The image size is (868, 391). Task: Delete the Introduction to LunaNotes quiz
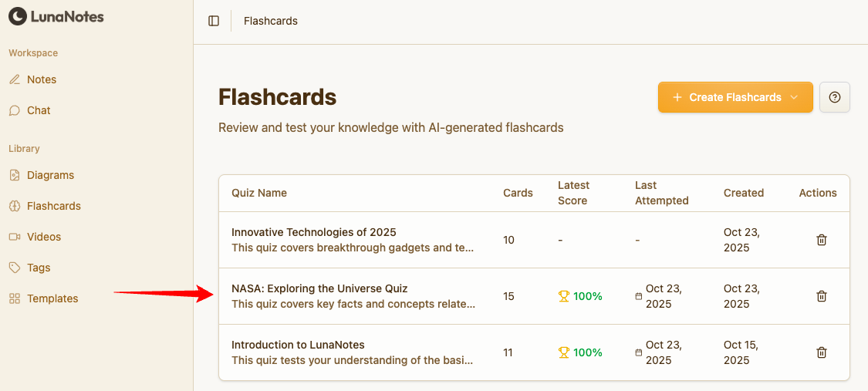[x=822, y=352]
